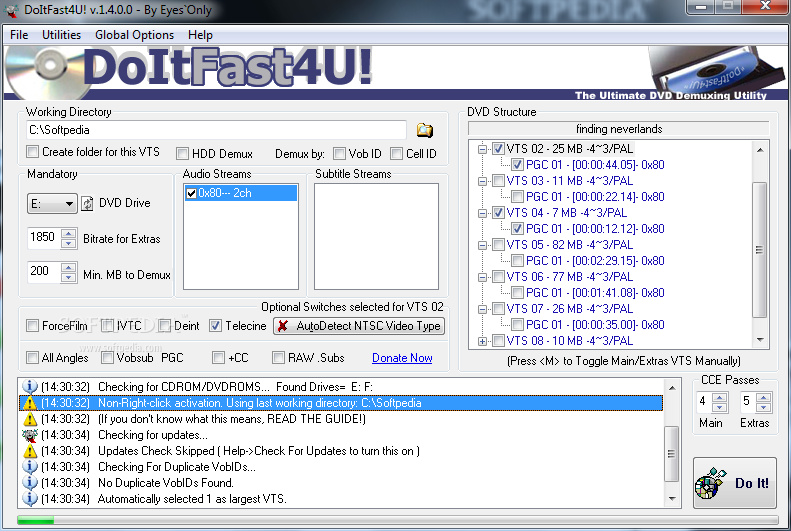Screen dimensions: 791x531
Task: Check Demux by Cell ID
Action: click(397, 153)
